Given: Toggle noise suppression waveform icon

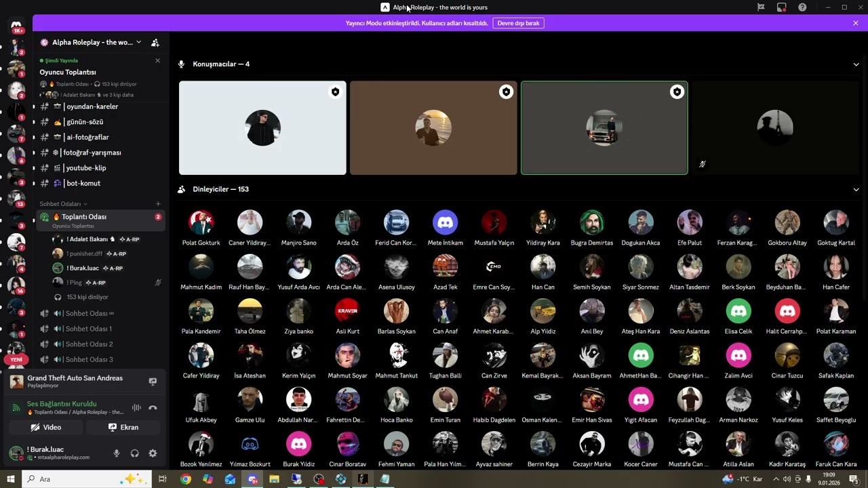Looking at the screenshot, I should [x=136, y=407].
